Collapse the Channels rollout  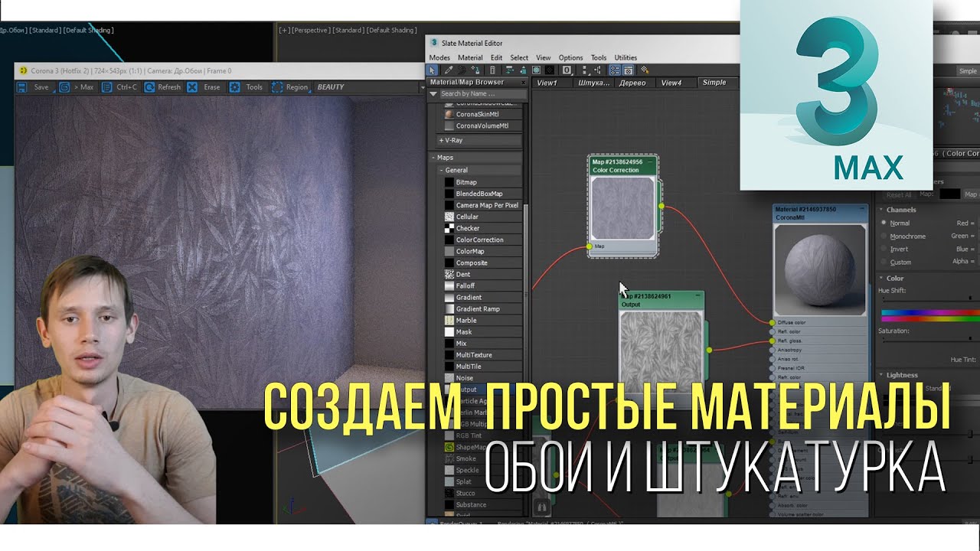pos(881,210)
